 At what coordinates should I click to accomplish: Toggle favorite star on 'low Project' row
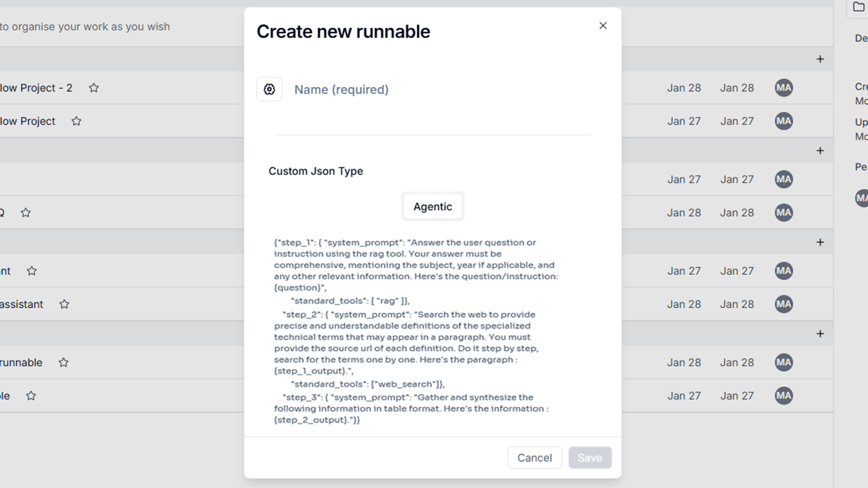(x=76, y=121)
